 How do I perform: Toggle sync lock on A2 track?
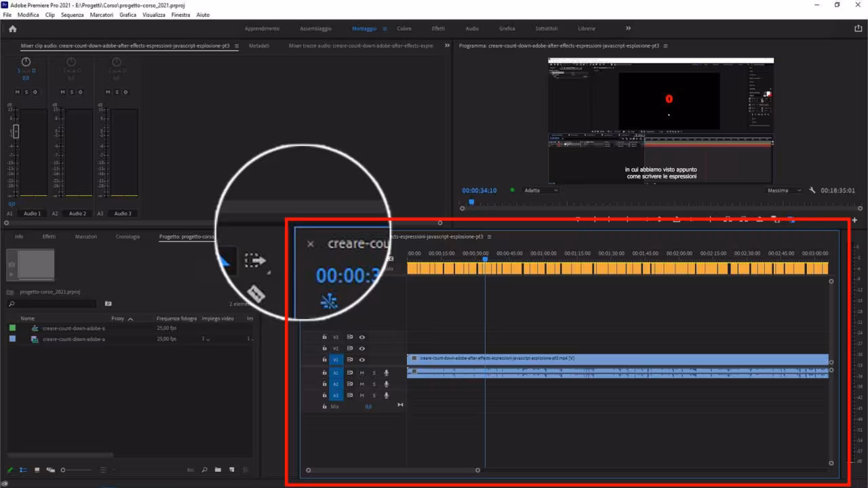(x=350, y=384)
